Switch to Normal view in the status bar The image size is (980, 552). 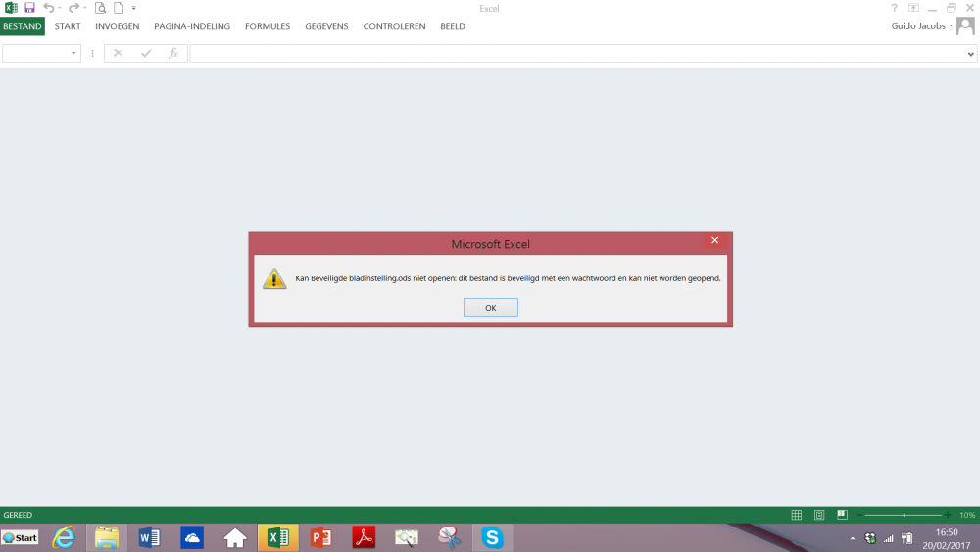[x=796, y=515]
